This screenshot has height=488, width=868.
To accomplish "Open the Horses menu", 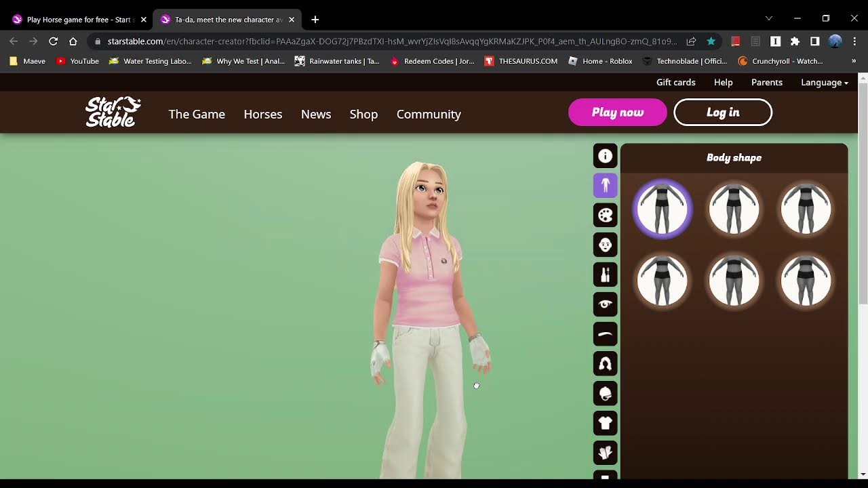I will pos(263,114).
